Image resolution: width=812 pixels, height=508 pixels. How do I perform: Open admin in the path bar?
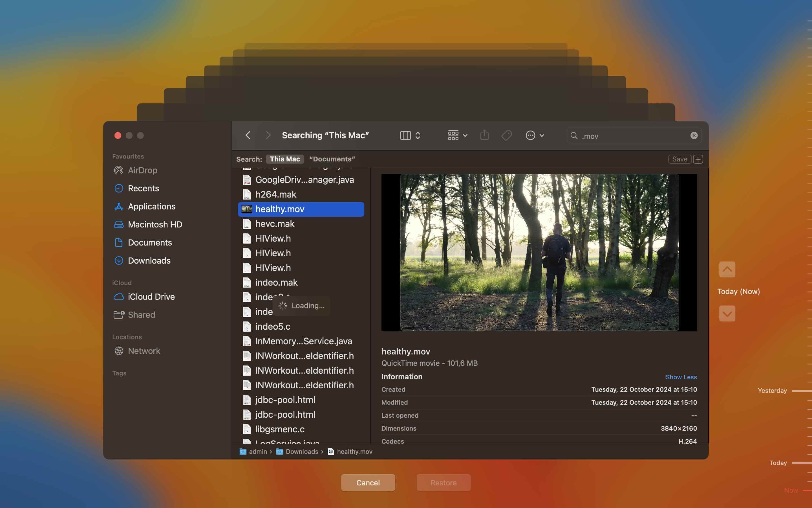click(x=253, y=452)
